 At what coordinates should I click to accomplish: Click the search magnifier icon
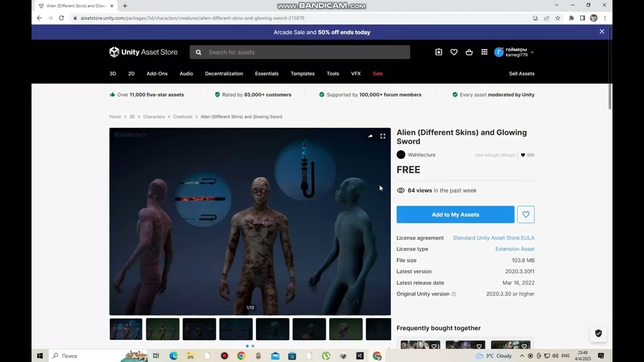pos(199,52)
